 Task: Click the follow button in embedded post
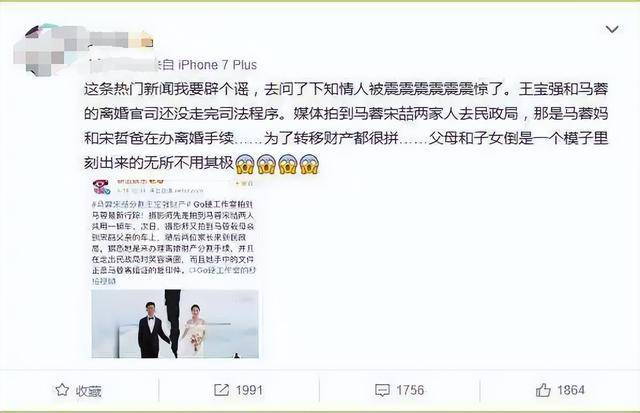244,184
